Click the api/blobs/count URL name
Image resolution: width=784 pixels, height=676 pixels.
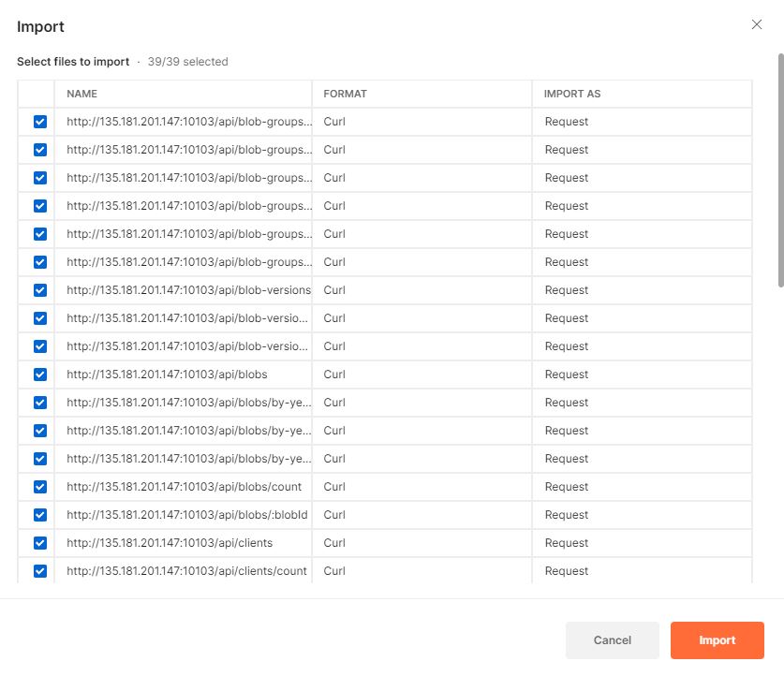[184, 487]
